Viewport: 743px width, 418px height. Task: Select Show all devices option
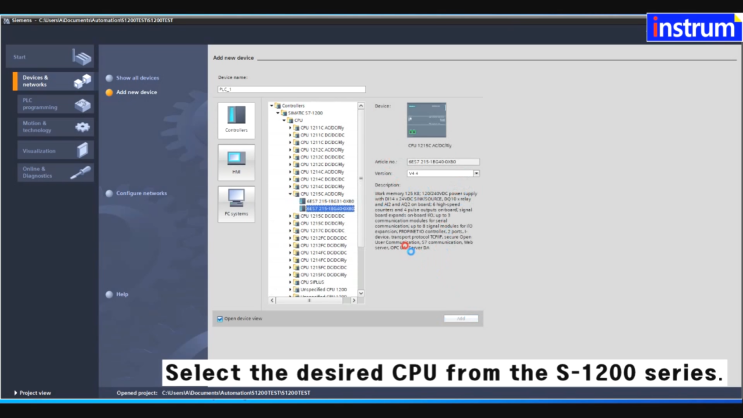[x=137, y=78]
